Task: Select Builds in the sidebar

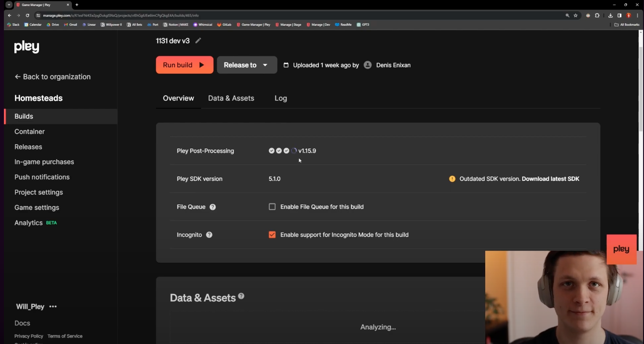Action: coord(61,116)
